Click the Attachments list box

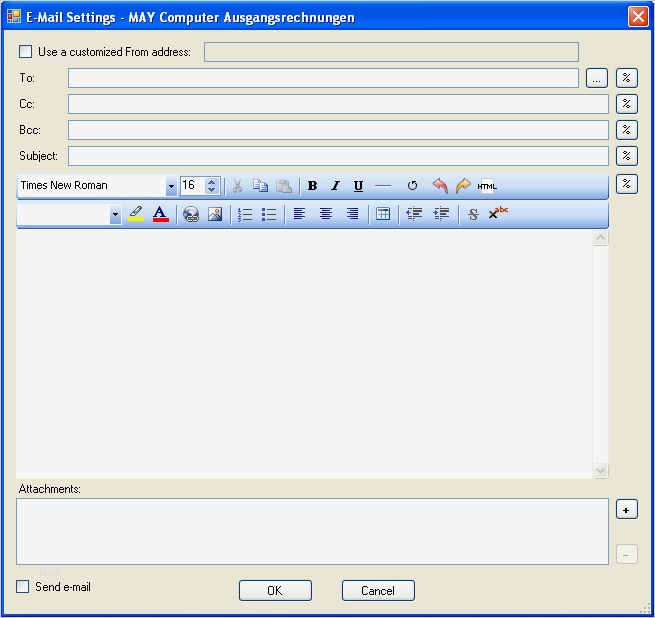312,532
